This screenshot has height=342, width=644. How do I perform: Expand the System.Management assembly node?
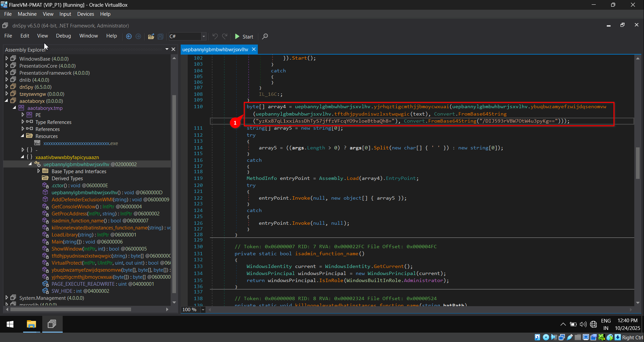click(7, 297)
